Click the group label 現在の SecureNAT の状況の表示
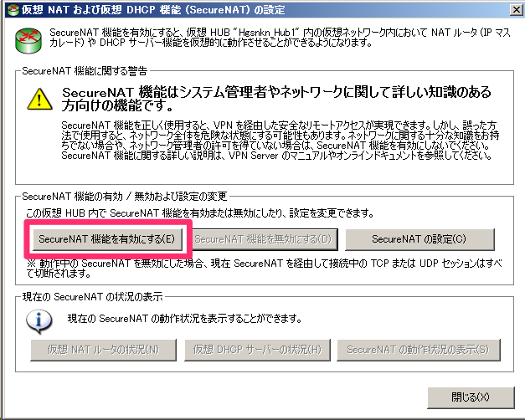Viewport: 525px width, 420px height. 92,297
